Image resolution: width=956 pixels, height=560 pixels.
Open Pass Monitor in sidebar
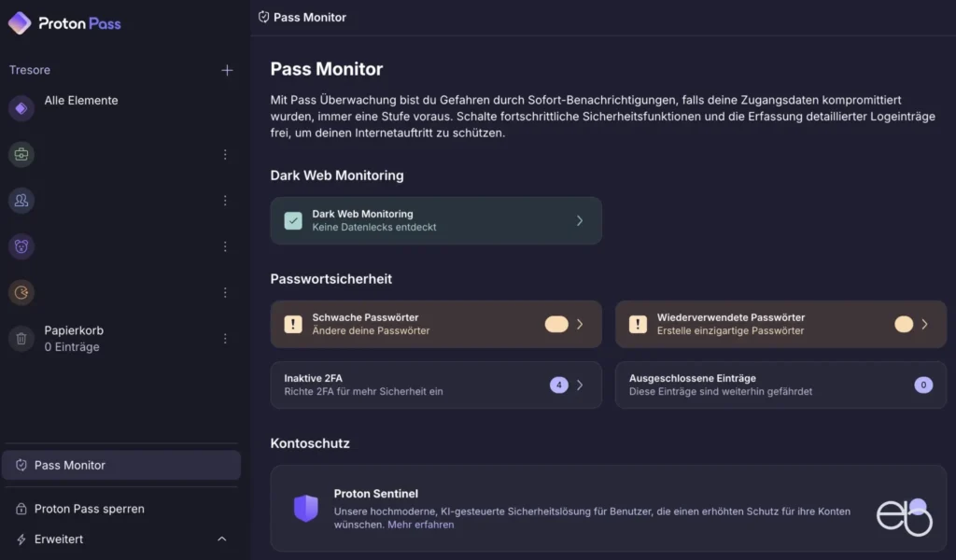point(121,465)
